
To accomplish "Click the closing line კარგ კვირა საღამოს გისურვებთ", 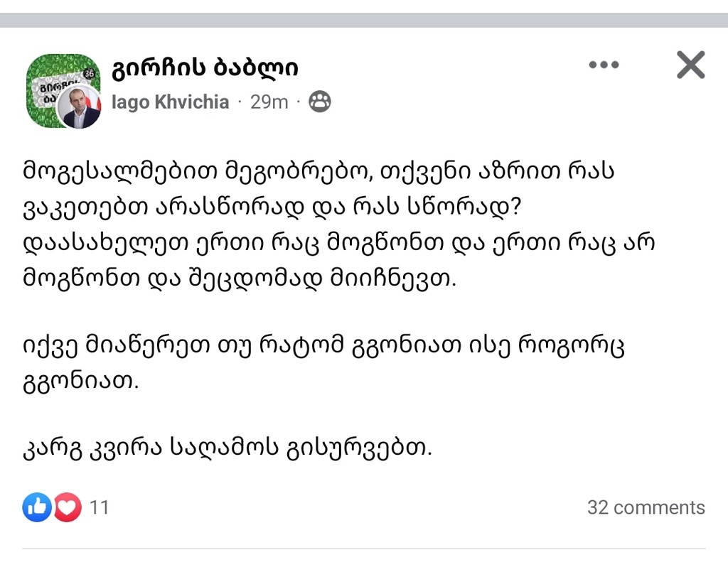I will pos(226,448).
